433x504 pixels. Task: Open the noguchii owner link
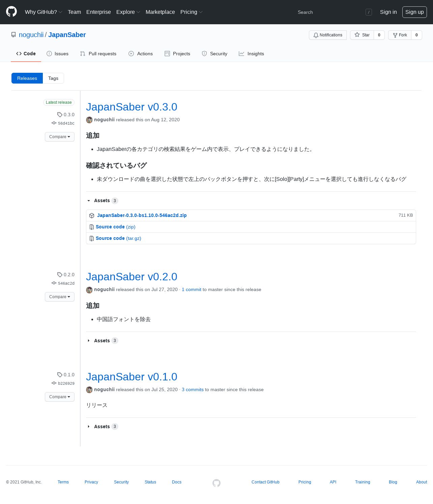(x=31, y=35)
